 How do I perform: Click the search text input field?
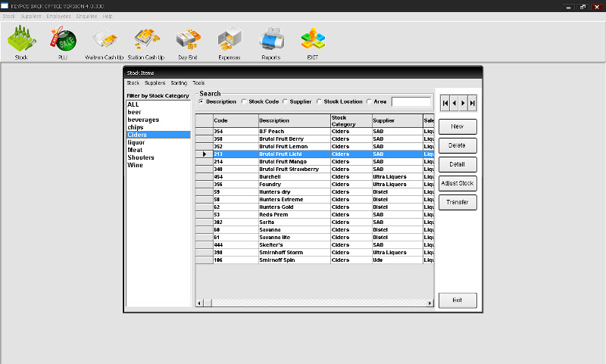coord(411,101)
